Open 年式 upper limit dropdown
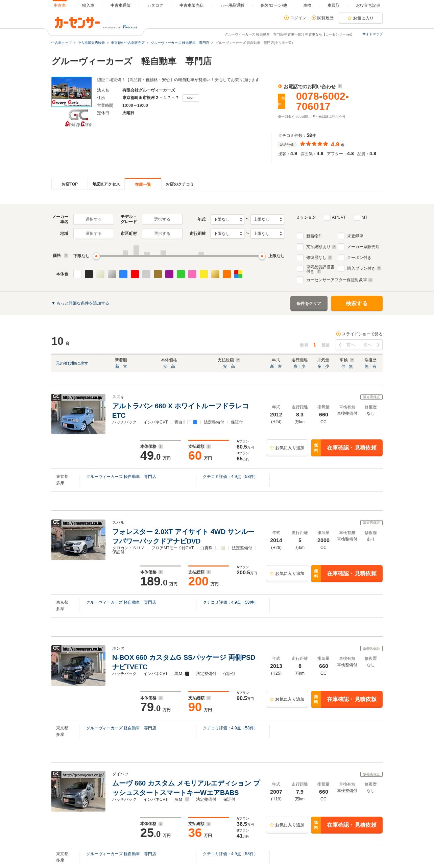Screen dimensions: 434x868 (267, 219)
